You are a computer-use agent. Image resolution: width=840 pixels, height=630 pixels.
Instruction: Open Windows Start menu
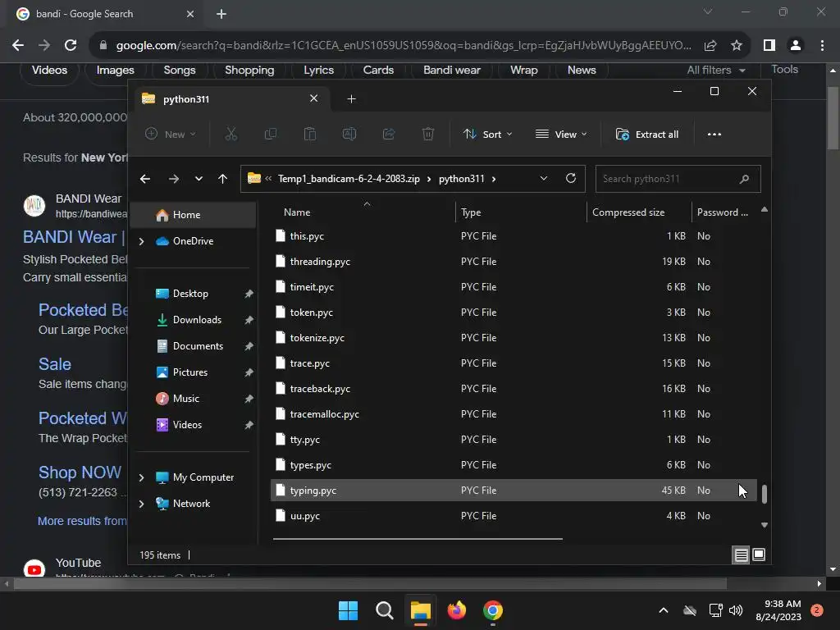click(x=348, y=610)
